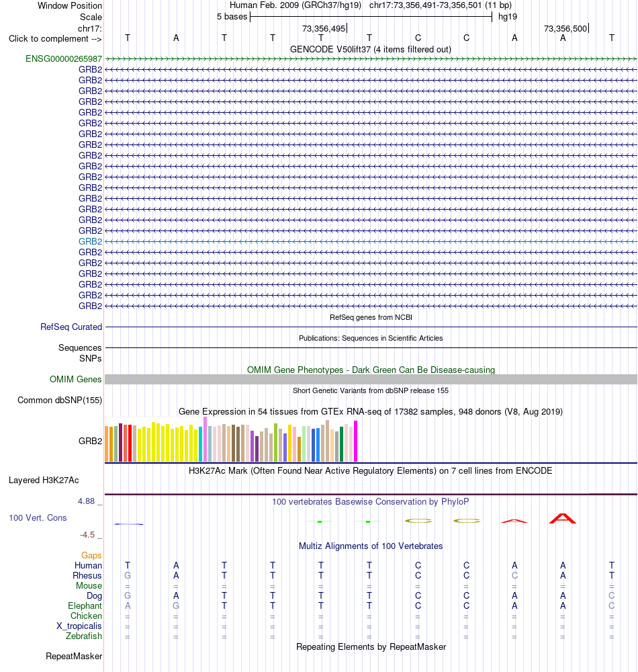Click 'Short Genetic Variants from dbSNP' title
This screenshot has width=638, height=672.
(x=371, y=390)
